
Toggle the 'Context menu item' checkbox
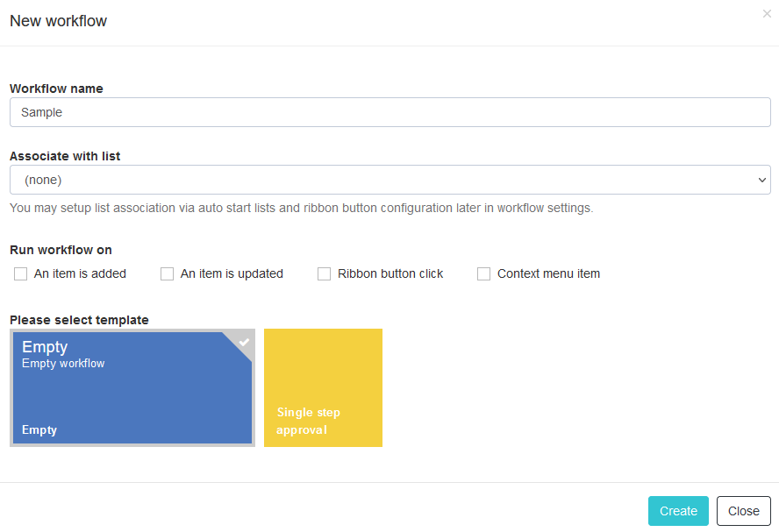[x=483, y=274]
